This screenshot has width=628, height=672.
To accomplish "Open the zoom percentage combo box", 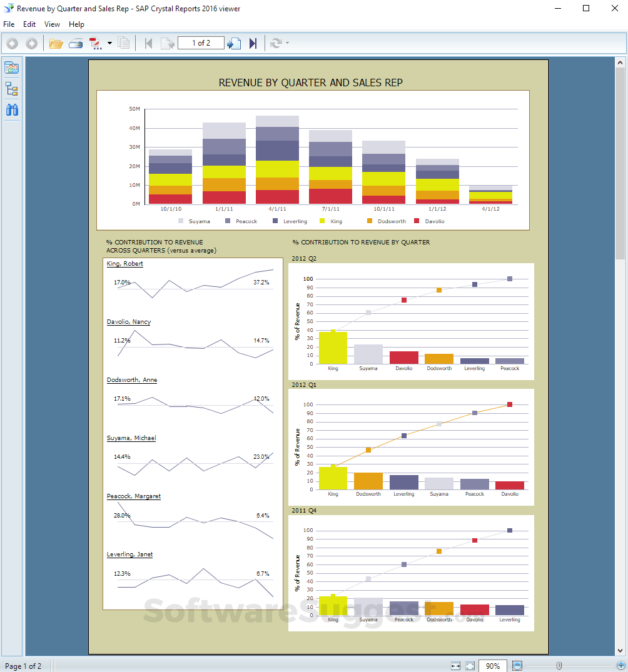I will point(494,666).
